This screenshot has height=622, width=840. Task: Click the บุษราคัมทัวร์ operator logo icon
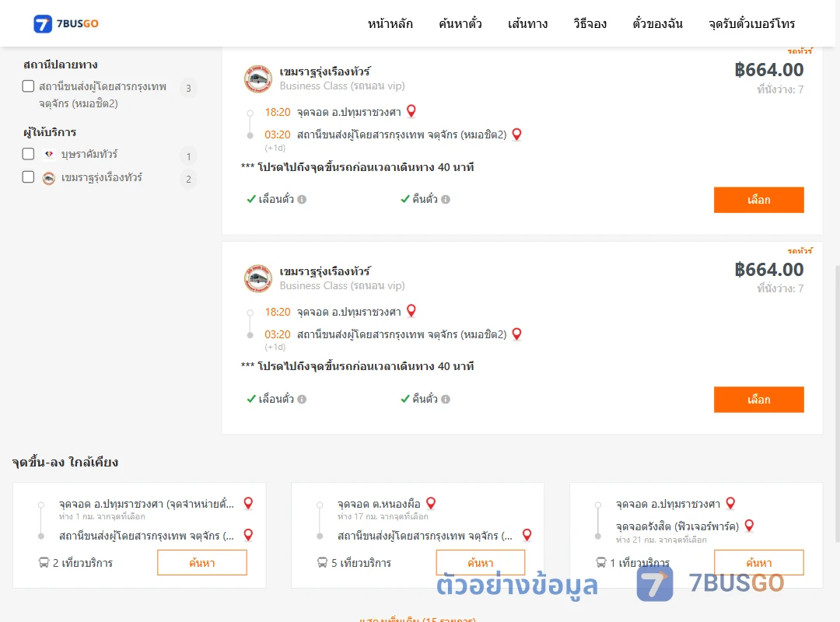coord(49,154)
